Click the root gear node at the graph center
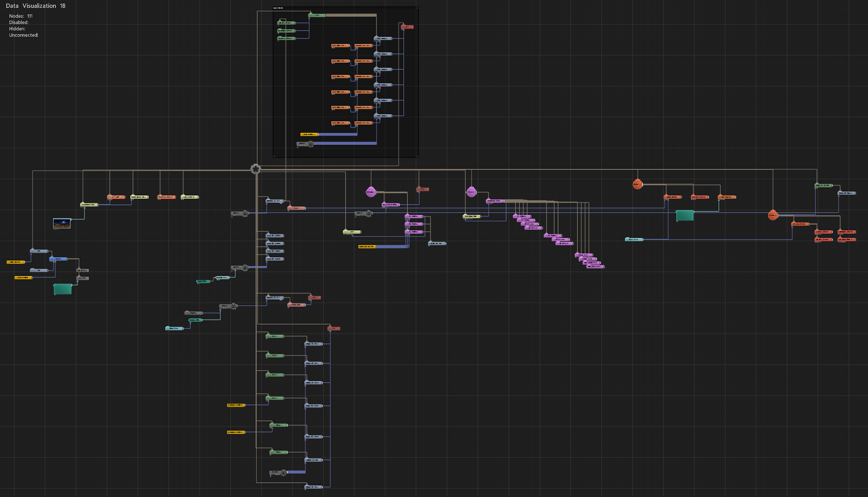Viewport: 868px width, 497px height. 255,169
